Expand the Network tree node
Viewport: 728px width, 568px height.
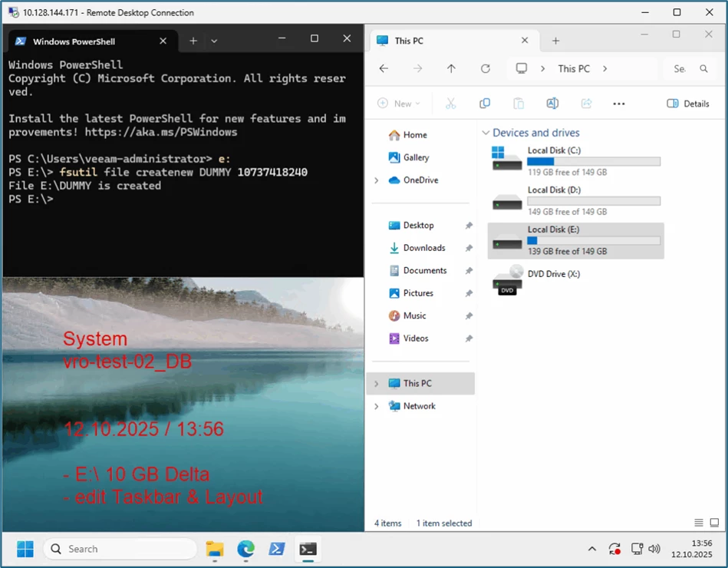tap(377, 406)
